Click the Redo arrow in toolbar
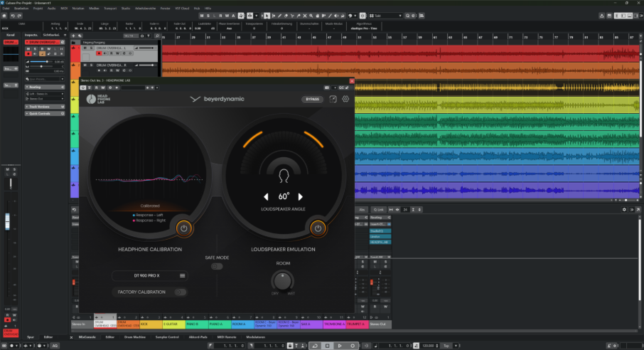 click(x=19, y=16)
